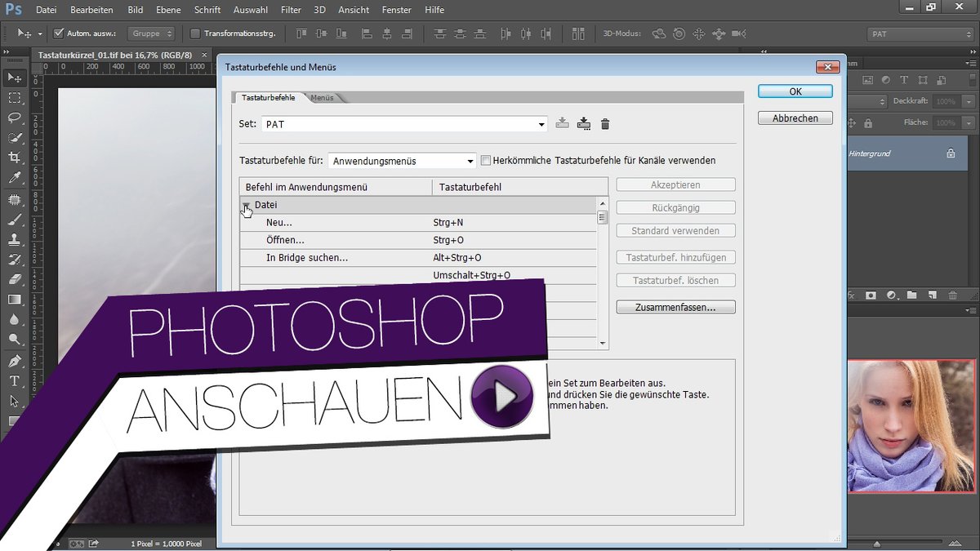The image size is (980, 551).
Task: Click the Zusammenfassen button
Action: [675, 306]
